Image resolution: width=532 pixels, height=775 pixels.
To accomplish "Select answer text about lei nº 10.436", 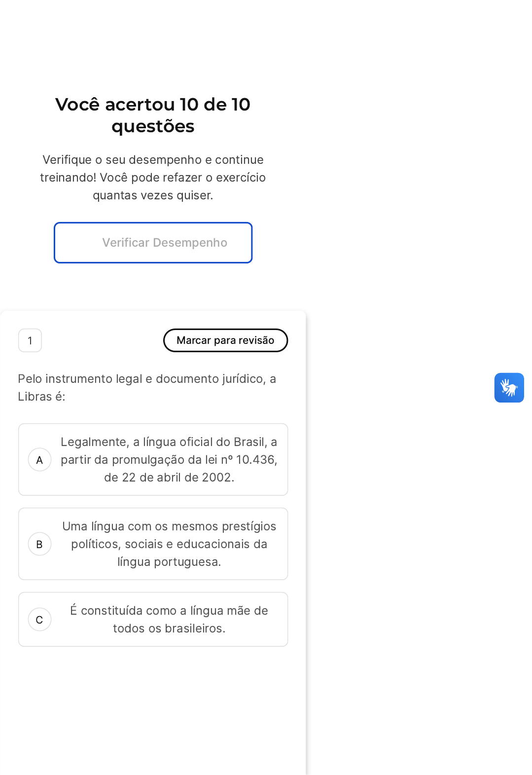I will pyautogui.click(x=169, y=459).
